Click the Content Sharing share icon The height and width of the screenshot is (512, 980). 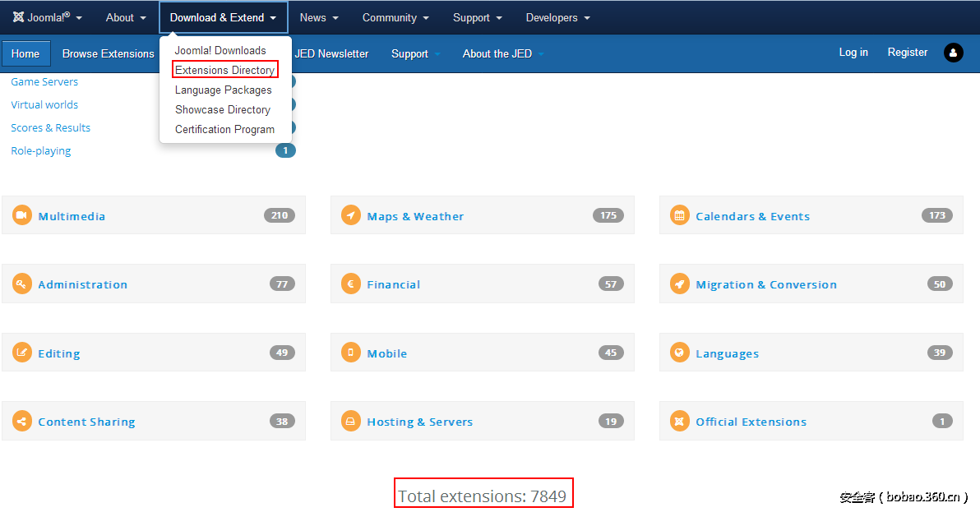point(22,421)
